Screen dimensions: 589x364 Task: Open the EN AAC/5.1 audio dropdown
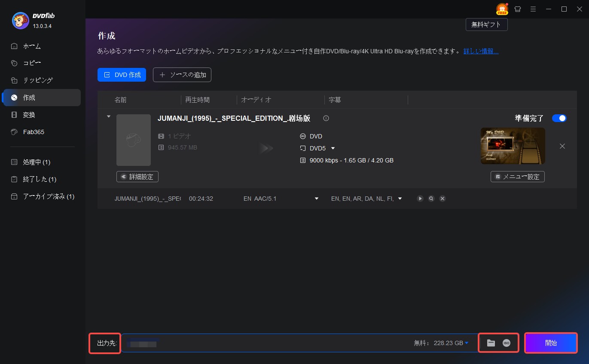coord(317,199)
